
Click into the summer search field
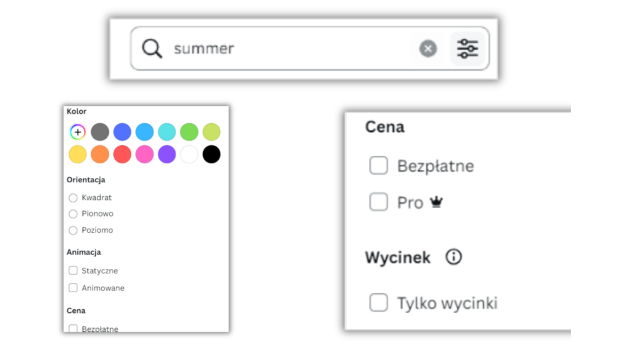pos(283,48)
